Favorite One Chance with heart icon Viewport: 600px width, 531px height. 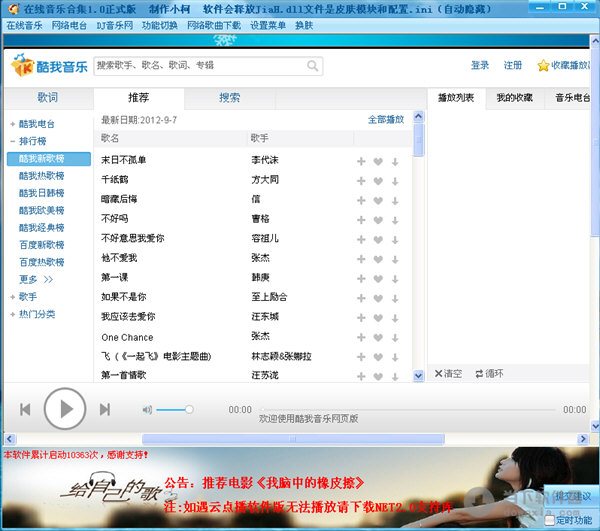(x=378, y=337)
